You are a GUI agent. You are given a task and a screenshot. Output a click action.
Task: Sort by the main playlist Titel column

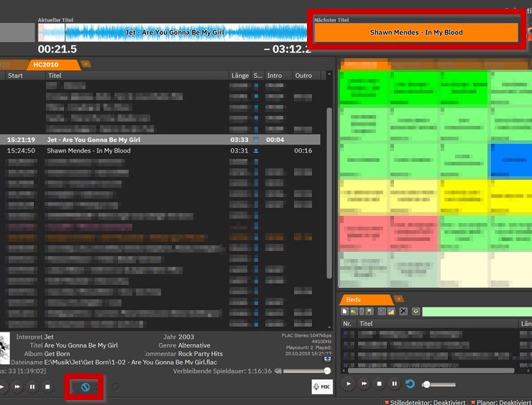coord(137,76)
